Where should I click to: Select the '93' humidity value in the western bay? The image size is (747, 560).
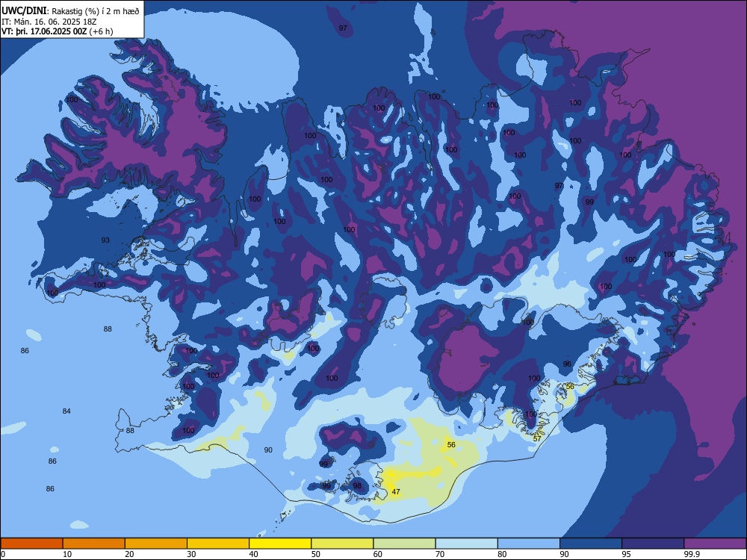(x=105, y=240)
